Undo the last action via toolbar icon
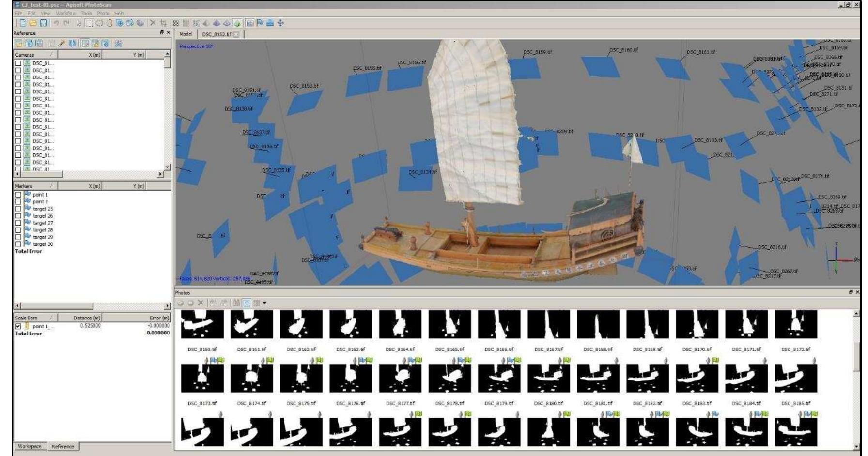 point(57,23)
